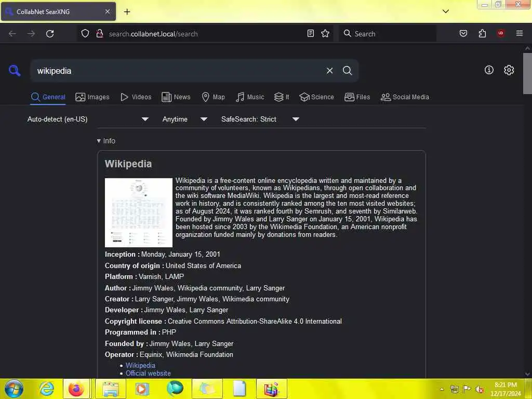Viewport: 532px width, 399px height.
Task: Switch to Images category
Action: [92, 97]
